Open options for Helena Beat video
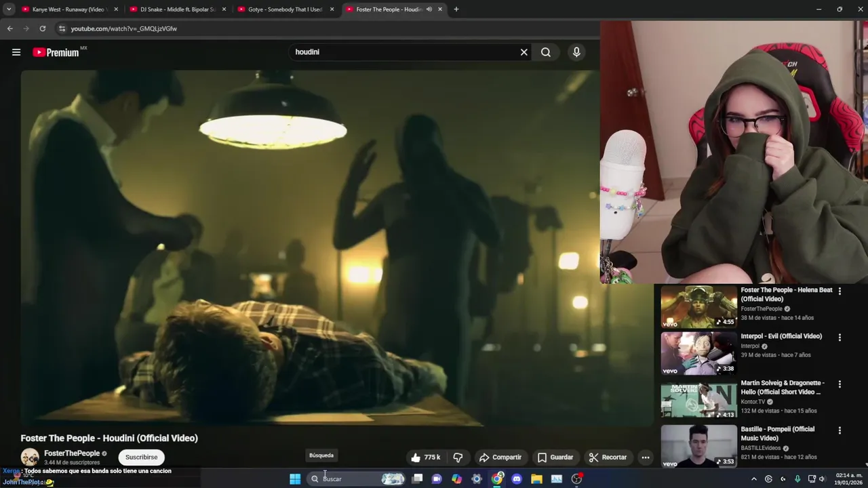The width and height of the screenshot is (868, 488). coord(840,291)
